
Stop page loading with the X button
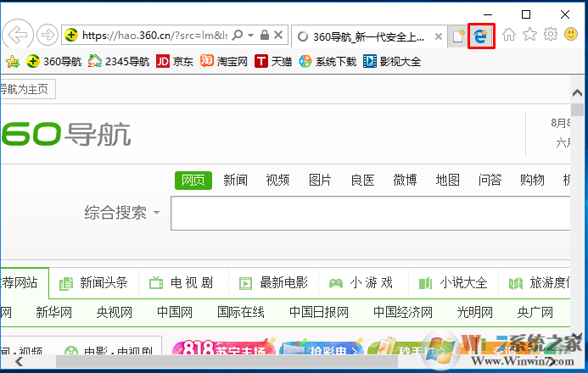point(278,36)
